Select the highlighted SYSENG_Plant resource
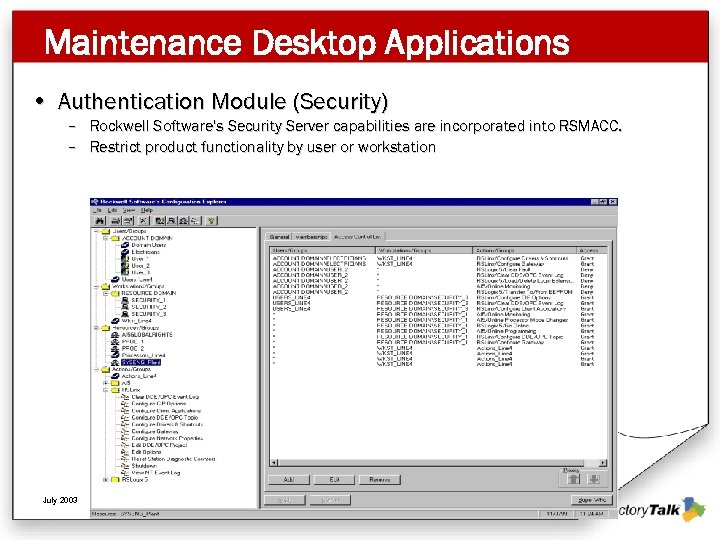Viewport: 720px width, 540px height. tap(141, 362)
